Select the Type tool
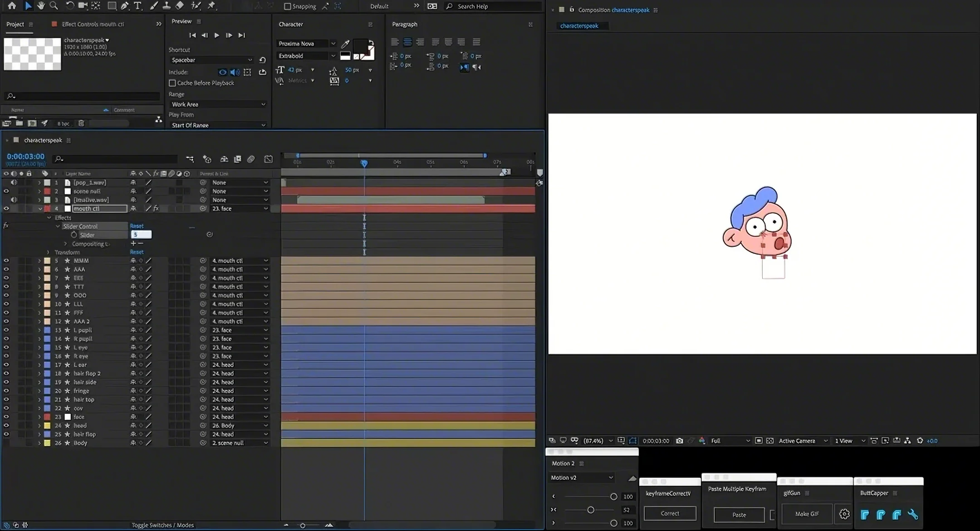 (138, 5)
